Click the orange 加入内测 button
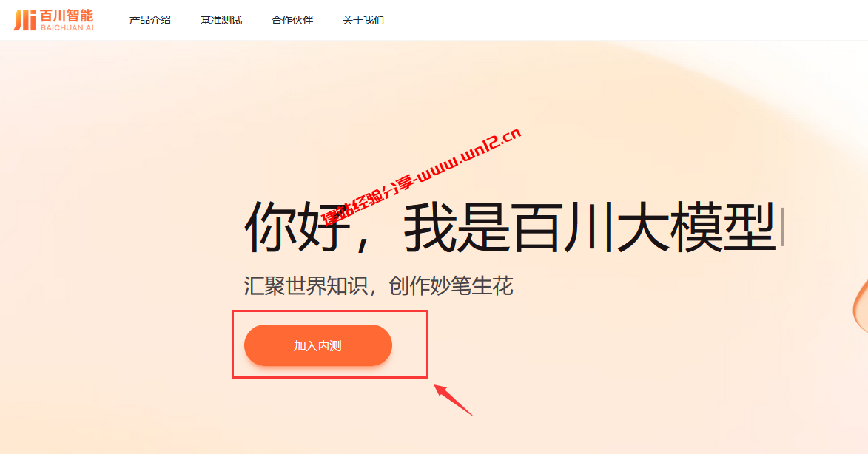The height and width of the screenshot is (454, 868). (x=317, y=345)
